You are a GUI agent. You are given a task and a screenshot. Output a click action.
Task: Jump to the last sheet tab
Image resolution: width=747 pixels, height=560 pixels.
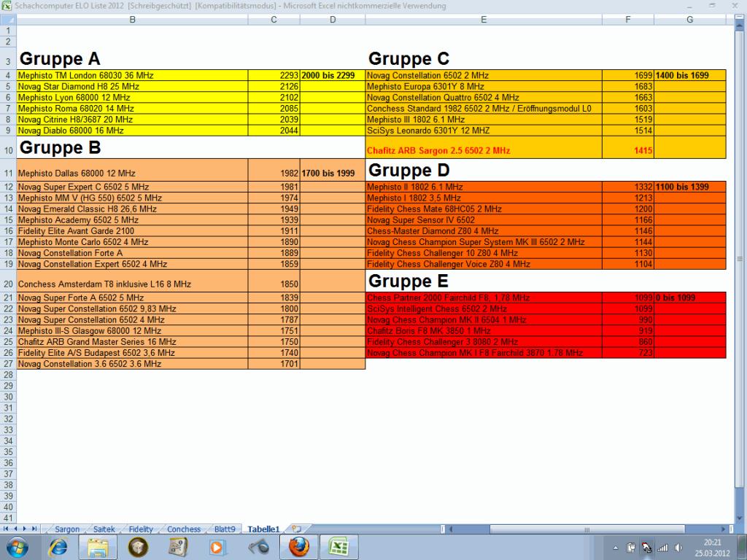(34, 529)
